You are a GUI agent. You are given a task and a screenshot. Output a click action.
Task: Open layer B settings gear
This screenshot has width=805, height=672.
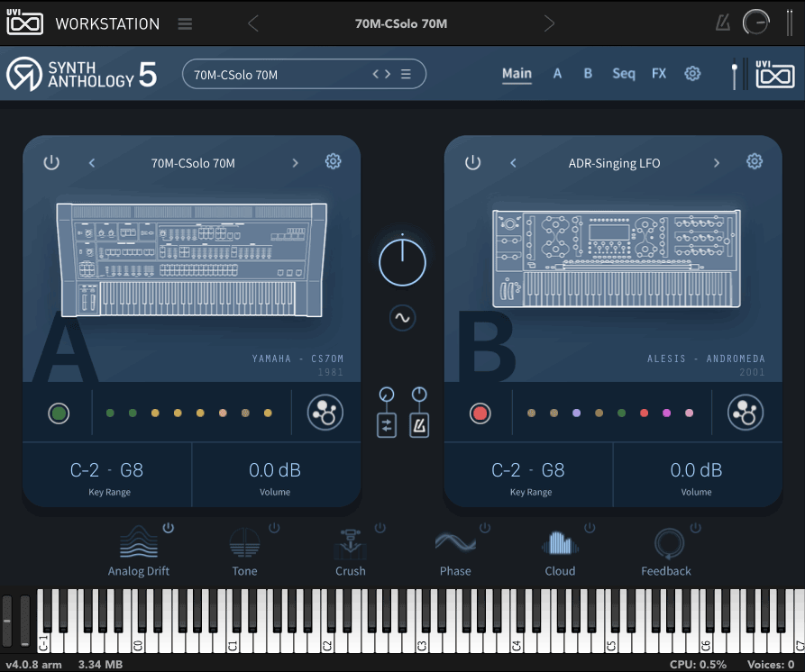click(x=755, y=161)
